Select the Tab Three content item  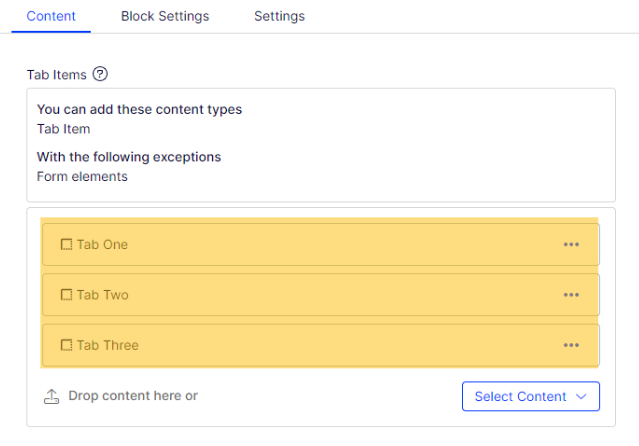(321, 345)
